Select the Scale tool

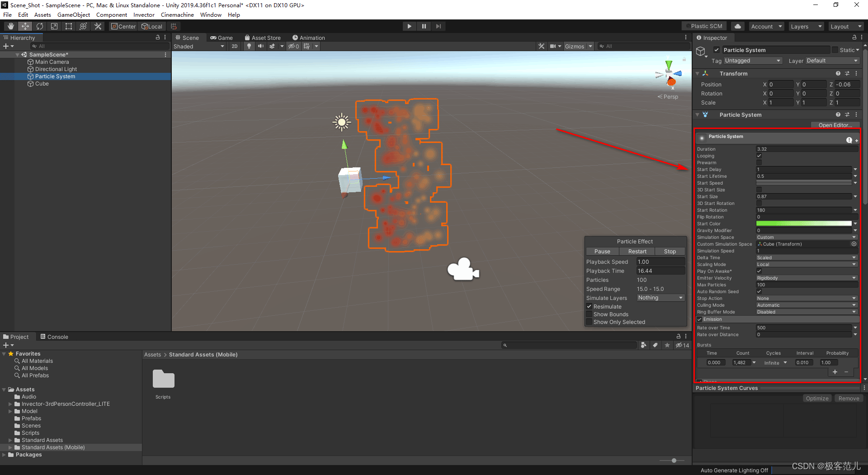[x=54, y=26]
